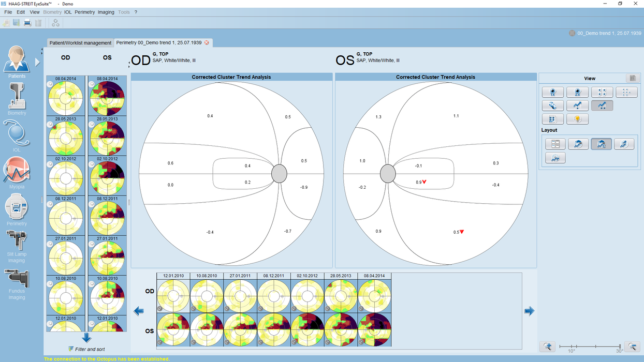
Task: Toggle selection circle on OS 08.04.2014 exam
Action: click(92, 85)
